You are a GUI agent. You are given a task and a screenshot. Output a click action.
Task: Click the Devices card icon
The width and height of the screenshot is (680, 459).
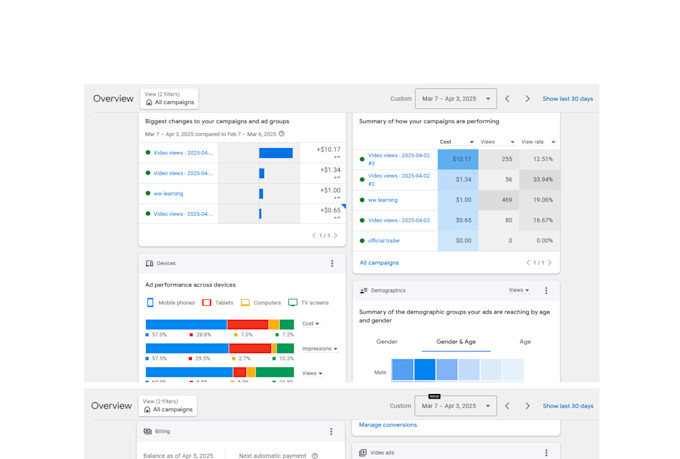pyautogui.click(x=150, y=263)
